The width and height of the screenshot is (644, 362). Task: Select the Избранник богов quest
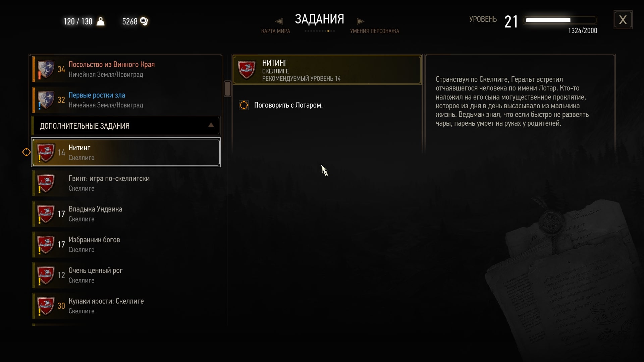point(126,244)
